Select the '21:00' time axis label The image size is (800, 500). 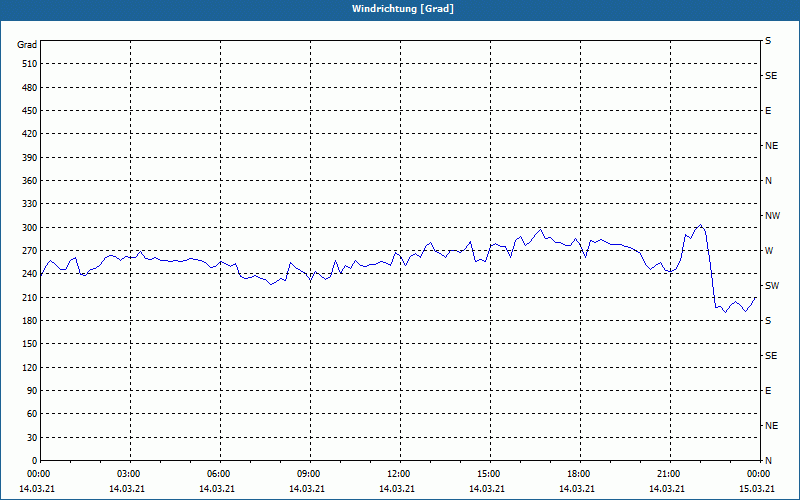pos(669,474)
